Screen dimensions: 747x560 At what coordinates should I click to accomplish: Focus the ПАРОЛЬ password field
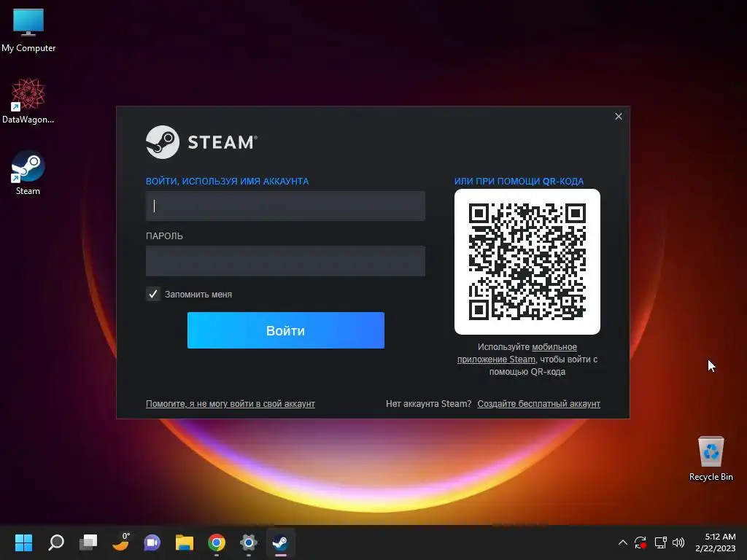point(285,261)
